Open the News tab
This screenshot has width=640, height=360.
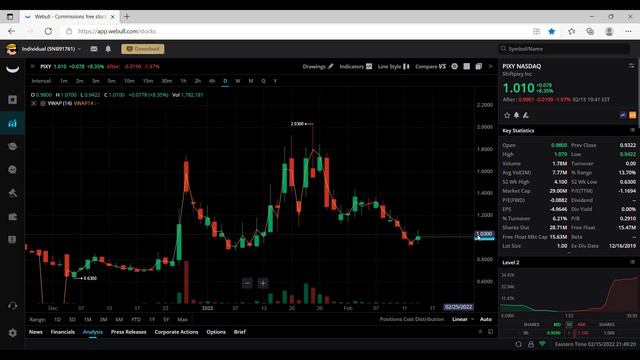coord(36,332)
